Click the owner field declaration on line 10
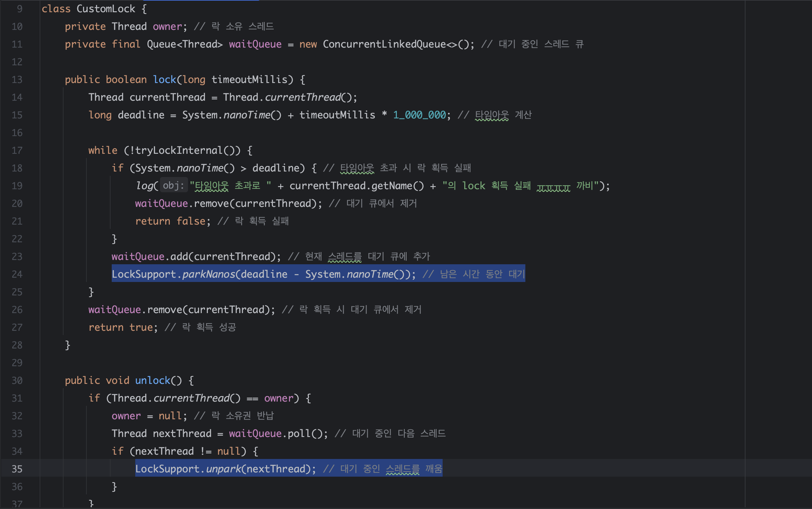The height and width of the screenshot is (509, 812). (167, 26)
